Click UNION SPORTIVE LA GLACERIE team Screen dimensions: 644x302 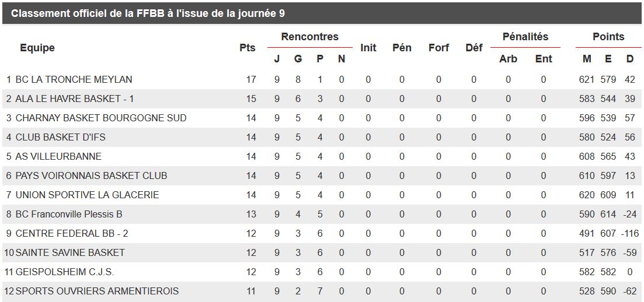point(87,195)
